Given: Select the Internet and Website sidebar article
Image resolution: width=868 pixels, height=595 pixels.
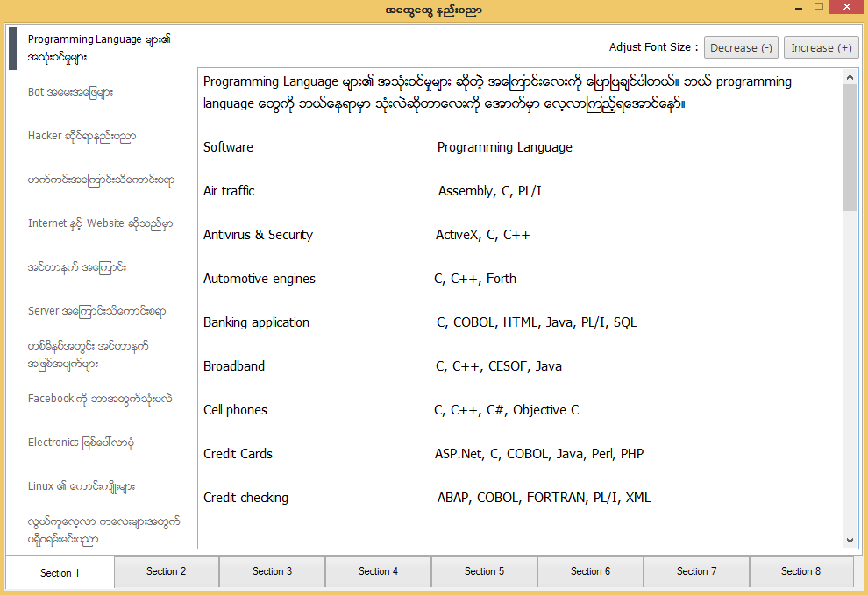Looking at the screenshot, I should click(100, 223).
